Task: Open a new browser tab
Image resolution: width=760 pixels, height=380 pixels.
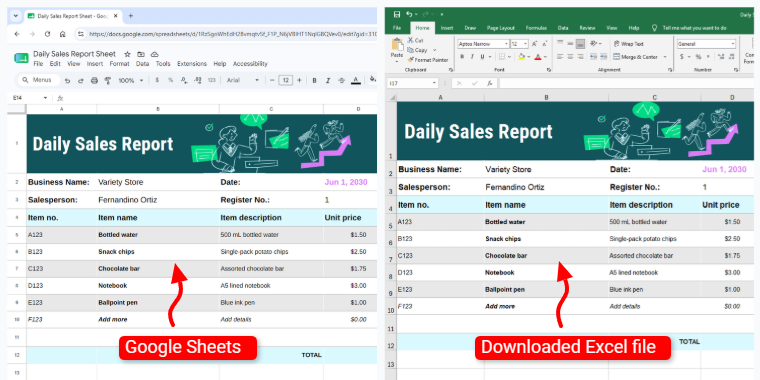Action: tap(130, 16)
